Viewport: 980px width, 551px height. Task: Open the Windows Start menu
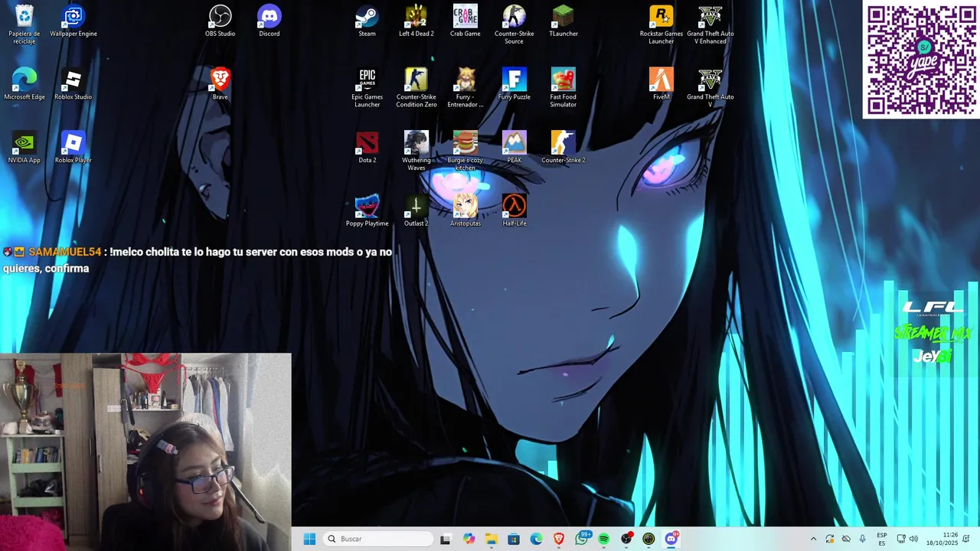[309, 539]
